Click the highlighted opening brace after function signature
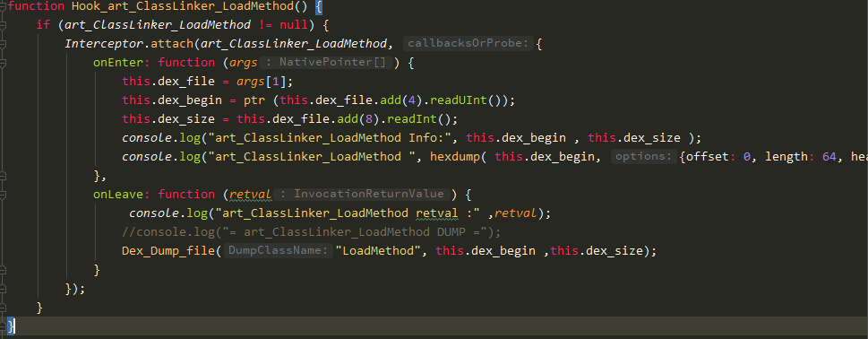The image size is (868, 339). (x=318, y=7)
